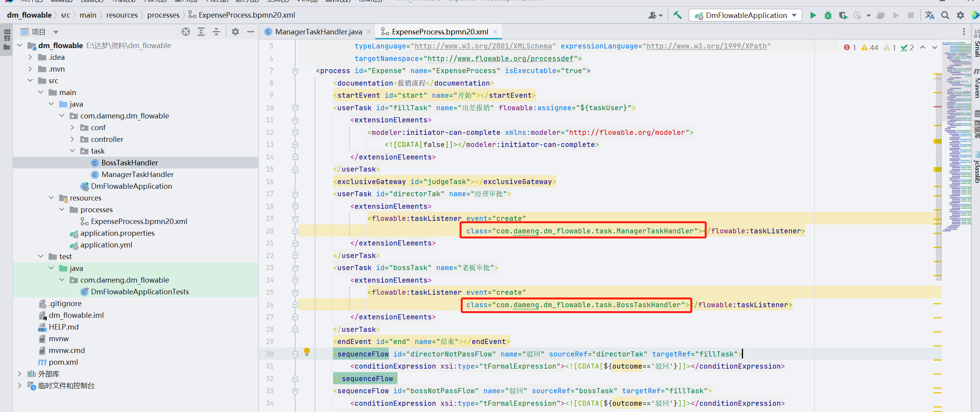Close the ExpenseProcess.bpmn20.xml tab
Screen dimensions: 980x412
click(x=495, y=32)
